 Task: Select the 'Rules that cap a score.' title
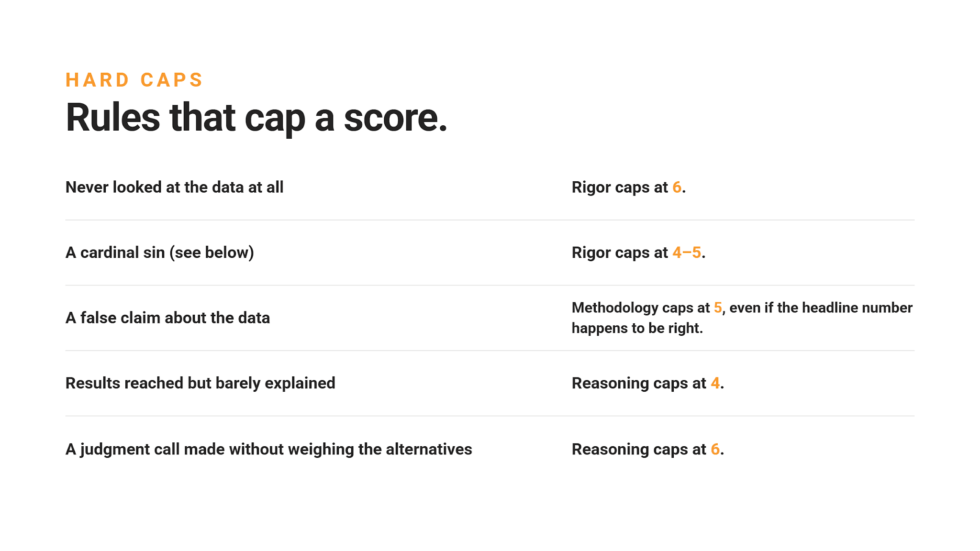[256, 118]
